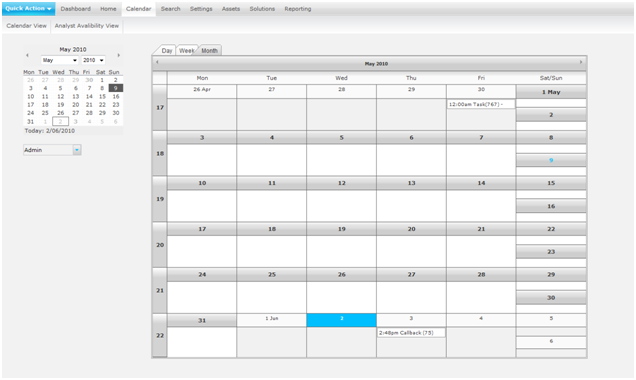Image resolution: width=636 pixels, height=380 pixels.
Task: Open Calendar View sub-tab
Action: [26, 26]
